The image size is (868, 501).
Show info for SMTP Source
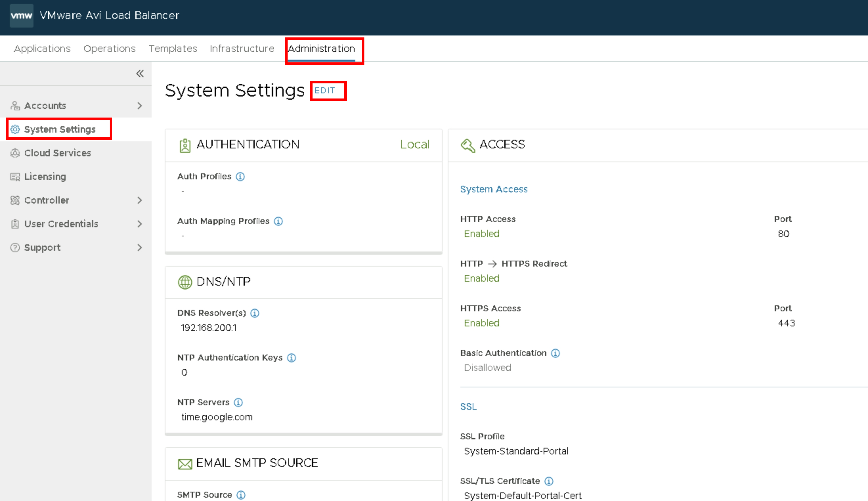[241, 495]
